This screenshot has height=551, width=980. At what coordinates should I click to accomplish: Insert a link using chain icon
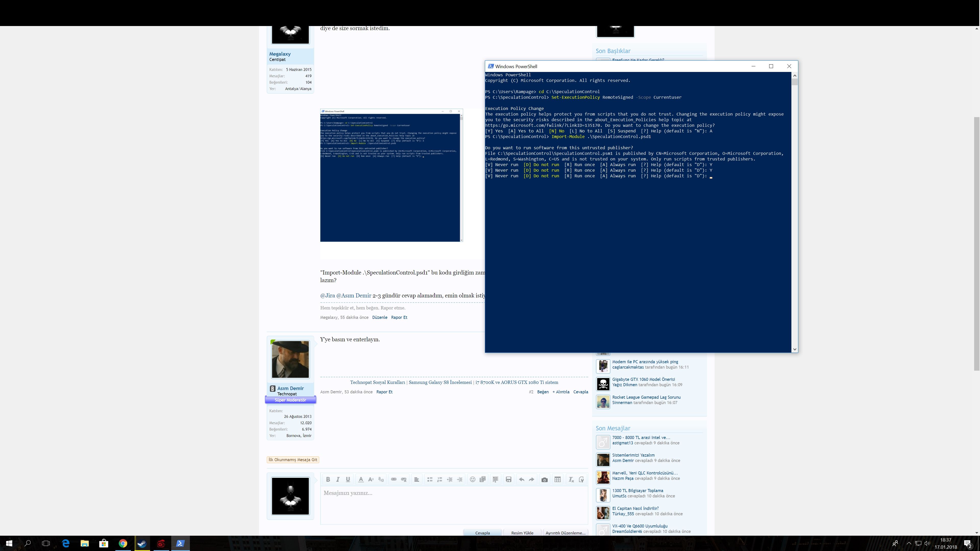[x=394, y=480]
